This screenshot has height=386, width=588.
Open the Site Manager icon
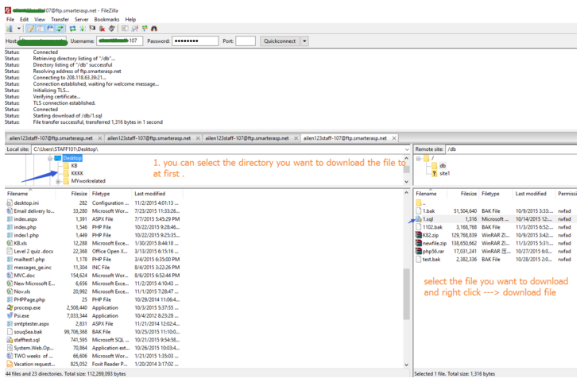point(10,29)
